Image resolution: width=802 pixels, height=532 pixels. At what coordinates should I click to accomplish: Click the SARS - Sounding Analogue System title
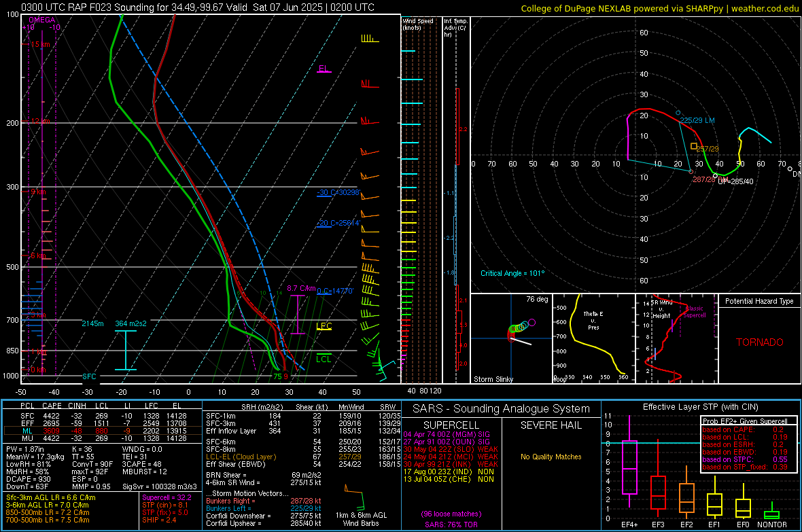pyautogui.click(x=502, y=409)
